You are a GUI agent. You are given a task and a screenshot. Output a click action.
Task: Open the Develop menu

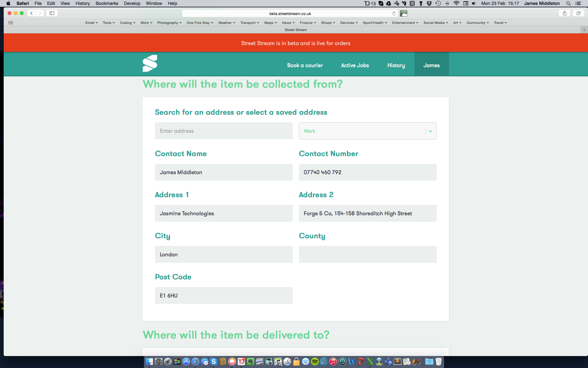(x=132, y=3)
